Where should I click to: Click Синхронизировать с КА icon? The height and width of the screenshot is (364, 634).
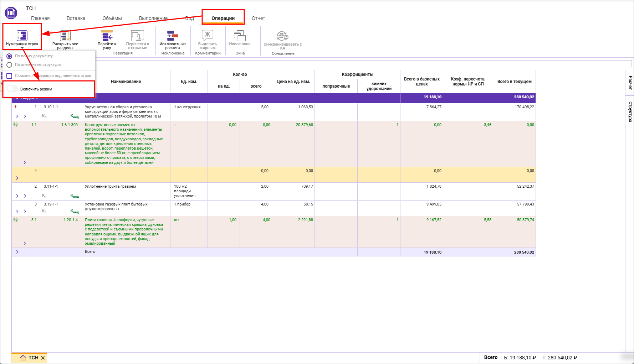click(282, 36)
